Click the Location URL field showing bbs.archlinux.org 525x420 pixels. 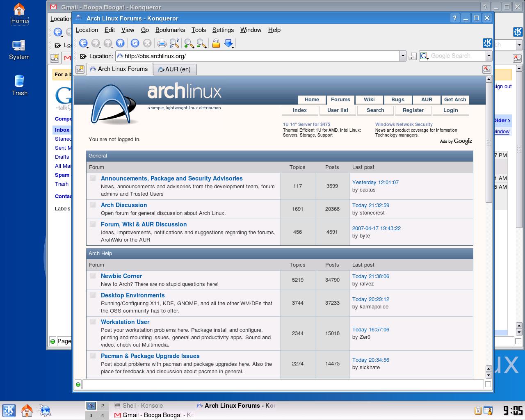click(258, 56)
